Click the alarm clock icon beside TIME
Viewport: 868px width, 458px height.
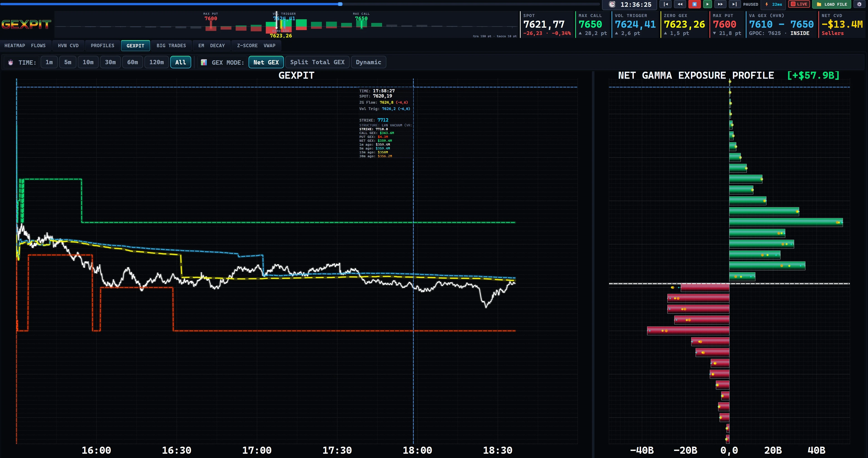(11, 62)
